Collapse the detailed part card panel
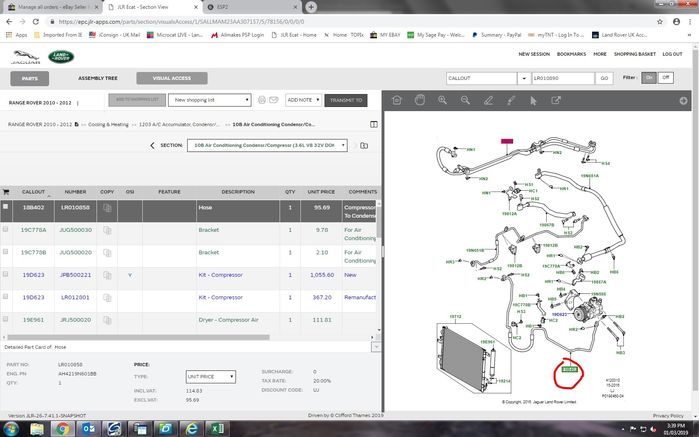 click(376, 347)
